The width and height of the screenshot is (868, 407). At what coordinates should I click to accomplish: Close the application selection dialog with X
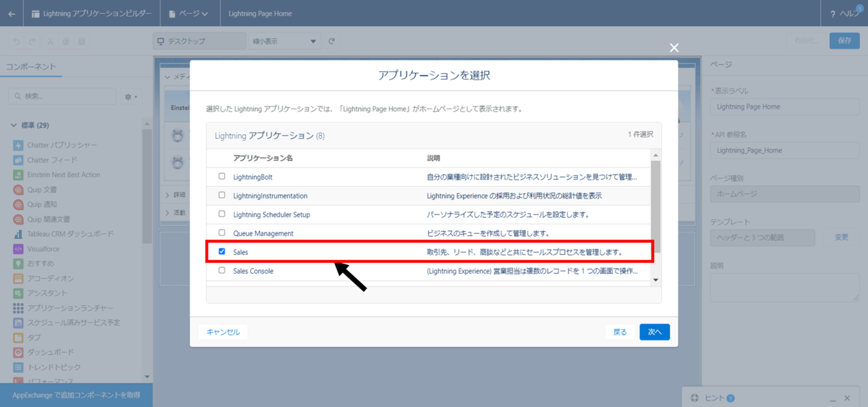674,48
